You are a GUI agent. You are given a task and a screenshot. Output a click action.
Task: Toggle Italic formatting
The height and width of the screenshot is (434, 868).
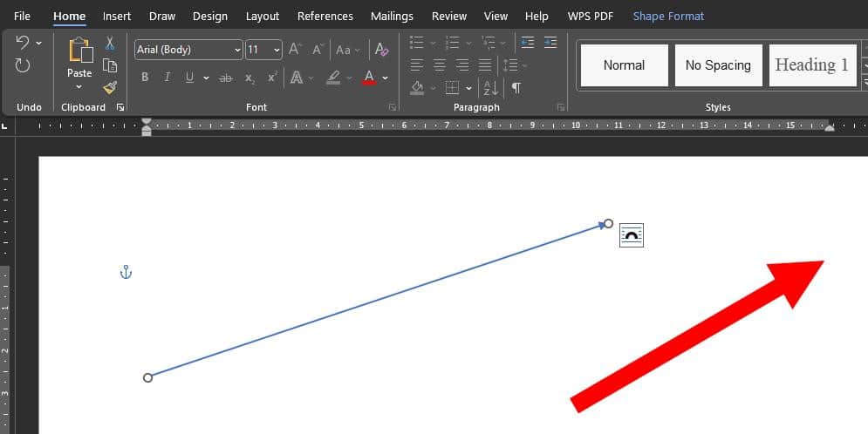coord(167,78)
